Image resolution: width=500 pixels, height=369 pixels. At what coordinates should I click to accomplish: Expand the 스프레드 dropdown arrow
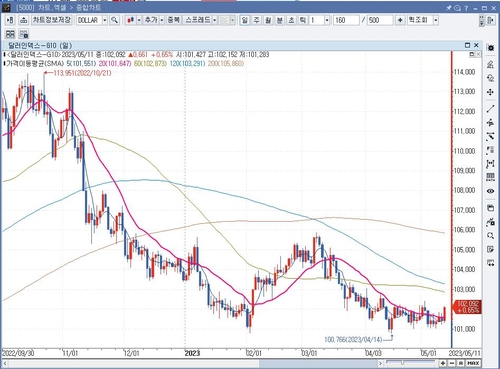click(x=215, y=20)
